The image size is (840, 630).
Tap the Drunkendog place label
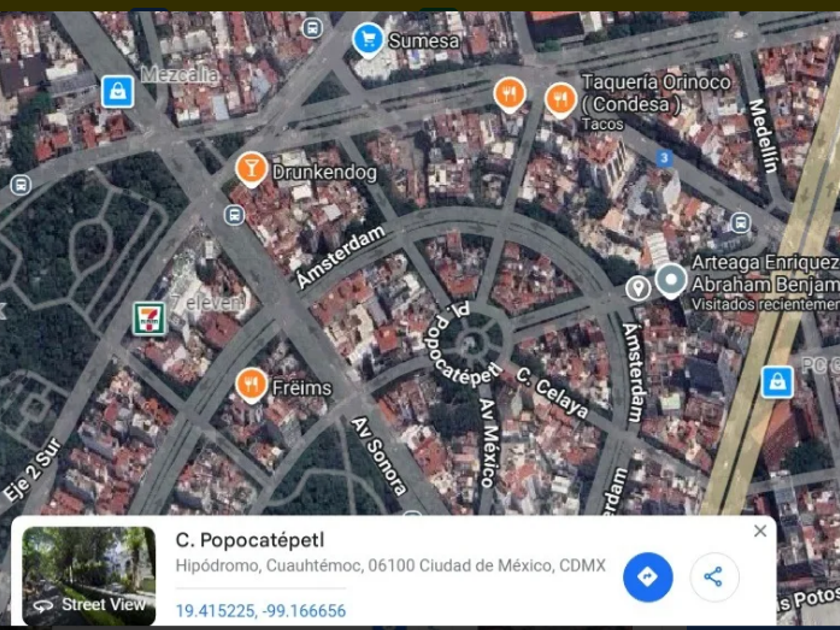(x=325, y=172)
